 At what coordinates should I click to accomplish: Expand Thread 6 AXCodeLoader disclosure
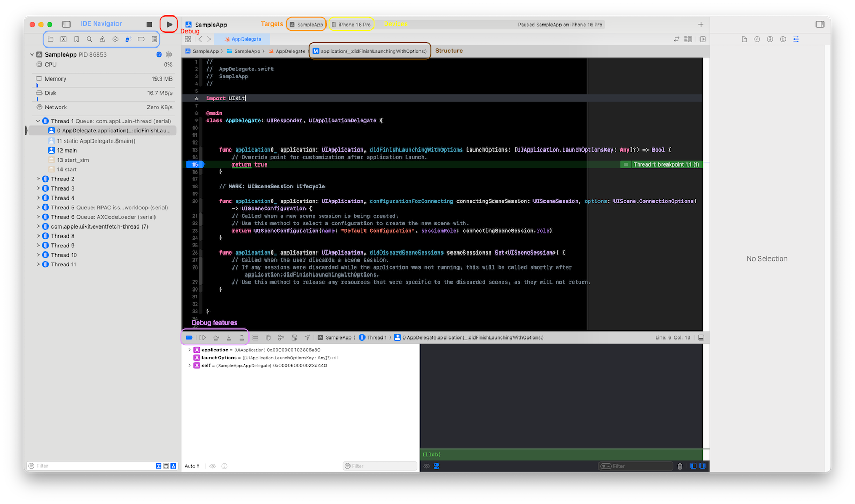pos(38,217)
